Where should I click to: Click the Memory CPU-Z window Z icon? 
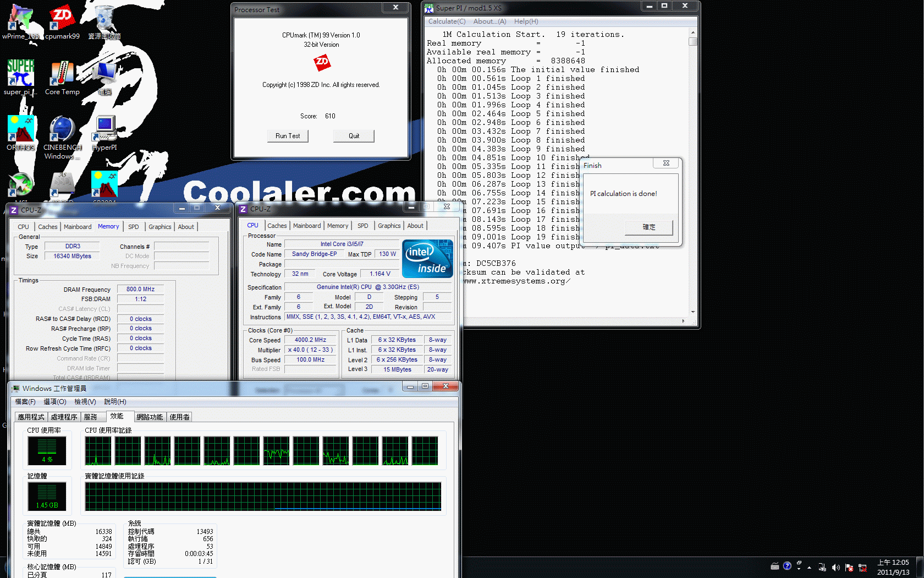click(14, 210)
